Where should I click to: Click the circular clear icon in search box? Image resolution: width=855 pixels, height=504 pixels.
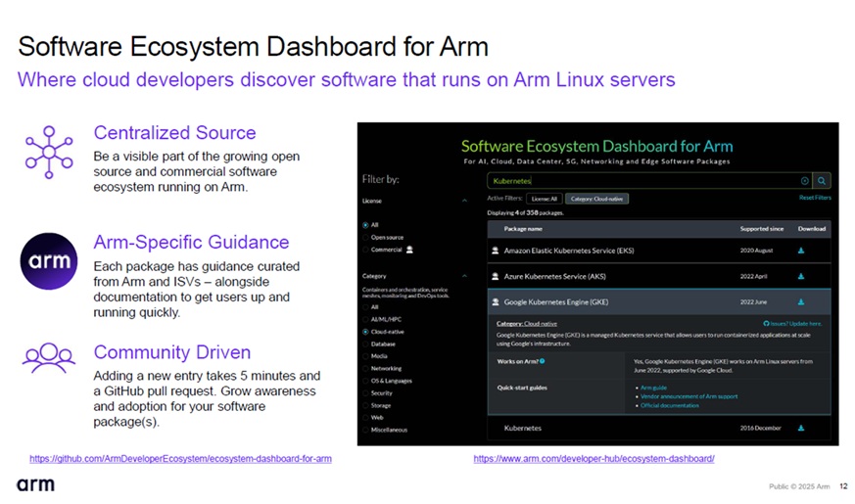[805, 181]
